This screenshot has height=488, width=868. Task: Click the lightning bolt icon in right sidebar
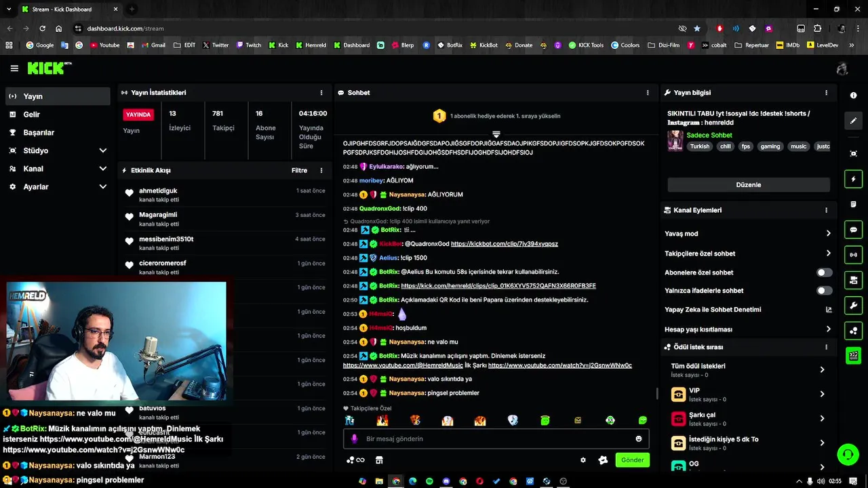(x=854, y=180)
